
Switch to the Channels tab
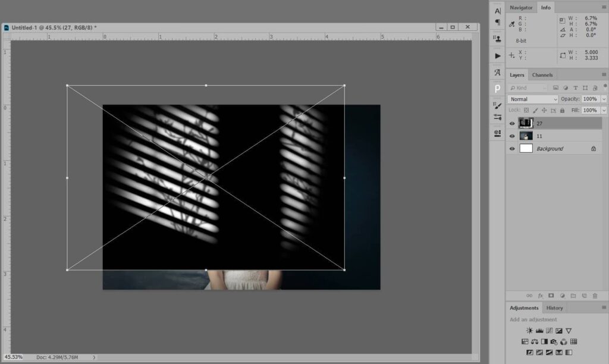[x=542, y=75]
